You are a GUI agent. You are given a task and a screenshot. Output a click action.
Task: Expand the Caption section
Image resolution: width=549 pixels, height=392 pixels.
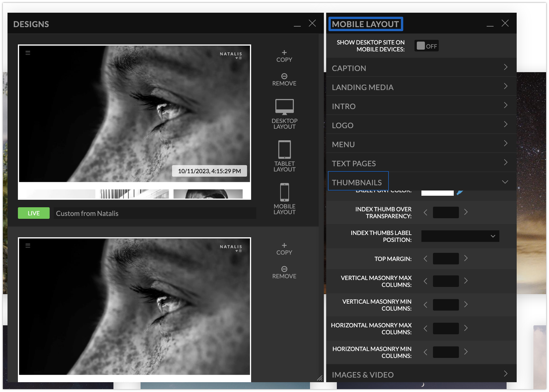421,68
